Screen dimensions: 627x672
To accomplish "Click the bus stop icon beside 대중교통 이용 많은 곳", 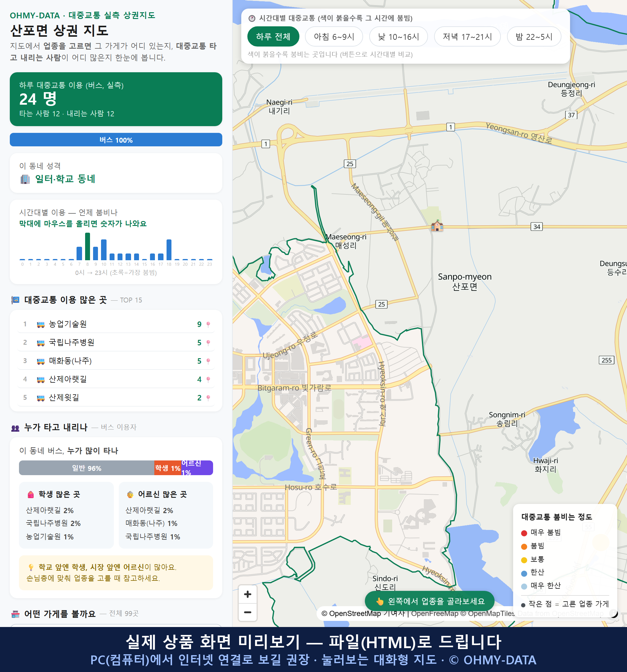I will (x=15, y=300).
